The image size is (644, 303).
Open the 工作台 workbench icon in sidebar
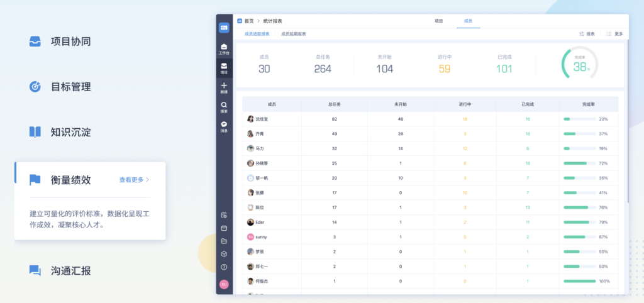(x=224, y=49)
